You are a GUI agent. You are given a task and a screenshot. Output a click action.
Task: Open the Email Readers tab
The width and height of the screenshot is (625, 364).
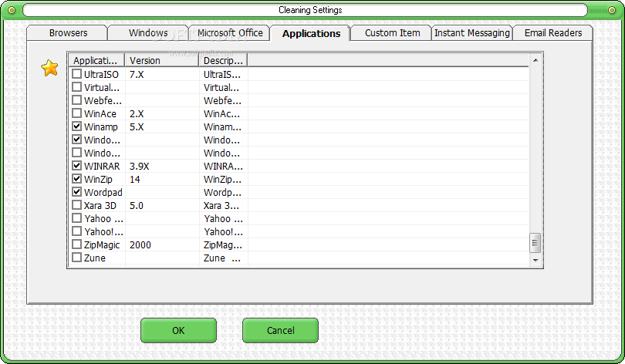pos(552,33)
